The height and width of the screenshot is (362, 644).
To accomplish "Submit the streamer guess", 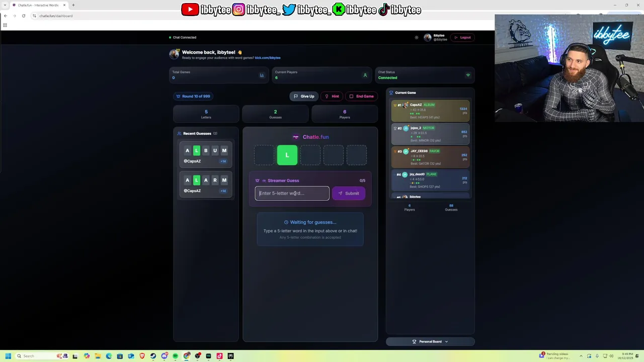I will pos(348,193).
